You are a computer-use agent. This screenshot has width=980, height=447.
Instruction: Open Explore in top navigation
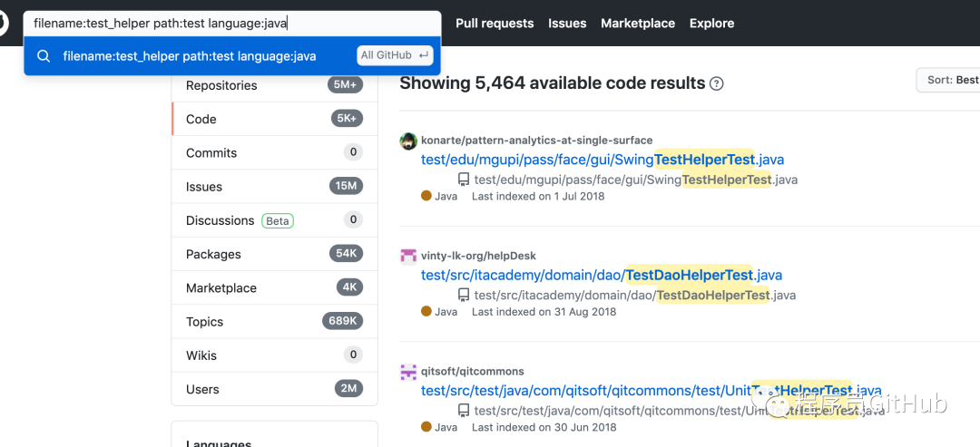(x=711, y=23)
